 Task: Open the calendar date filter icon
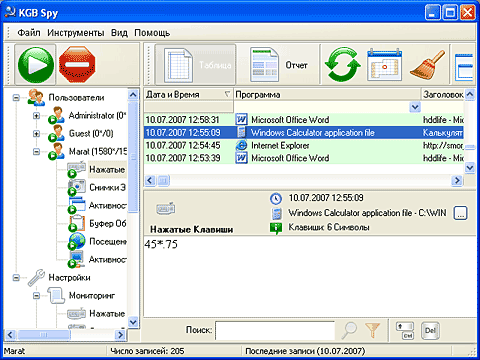[x=384, y=65]
